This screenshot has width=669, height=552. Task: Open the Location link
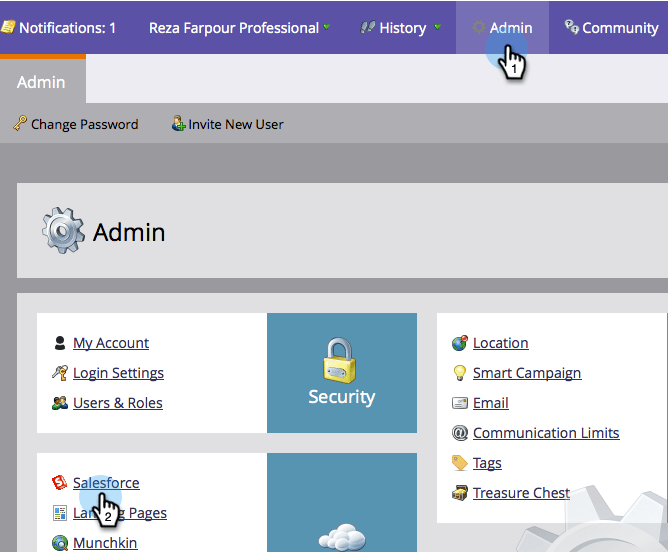tap(501, 343)
